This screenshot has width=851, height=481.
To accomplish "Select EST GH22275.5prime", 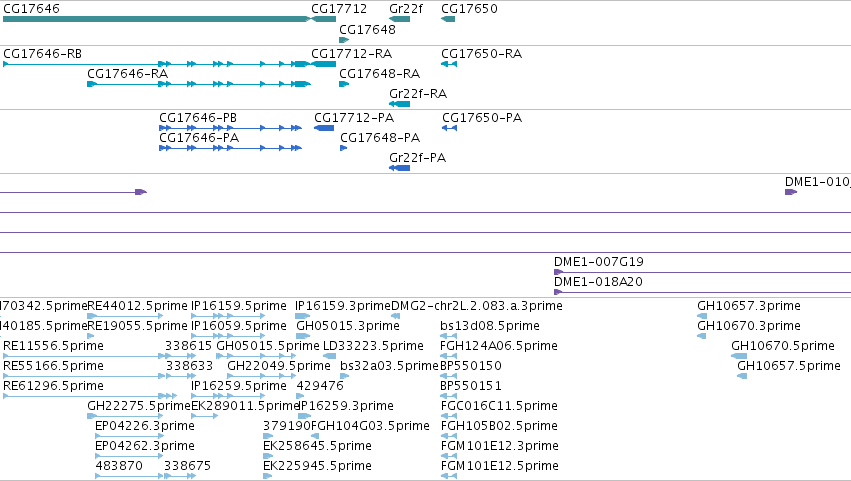I will (x=139, y=406).
